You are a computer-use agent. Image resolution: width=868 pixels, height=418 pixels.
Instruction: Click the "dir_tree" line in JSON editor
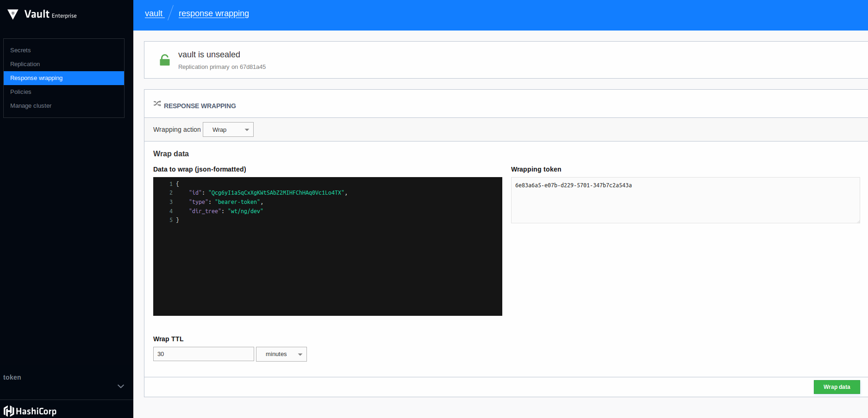[x=226, y=211]
